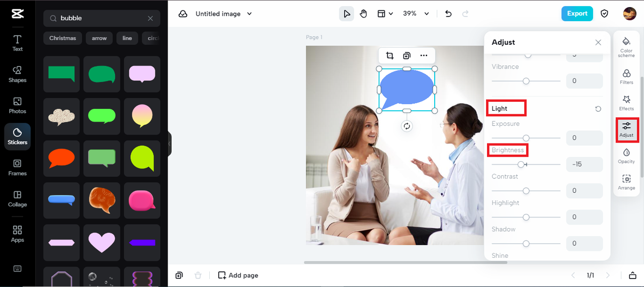The width and height of the screenshot is (644, 287).
Task: Choose the green rectangular speech bubble sticker
Action: point(61,74)
